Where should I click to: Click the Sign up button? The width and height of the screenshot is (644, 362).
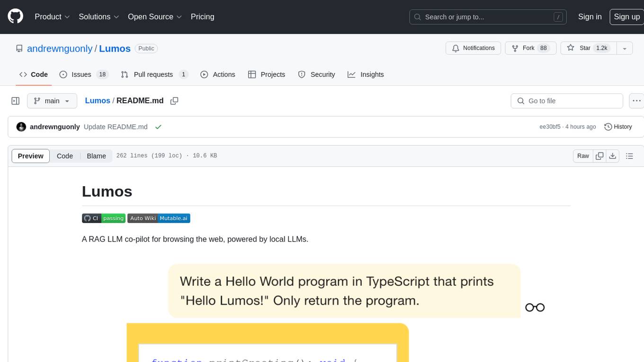[x=626, y=17]
